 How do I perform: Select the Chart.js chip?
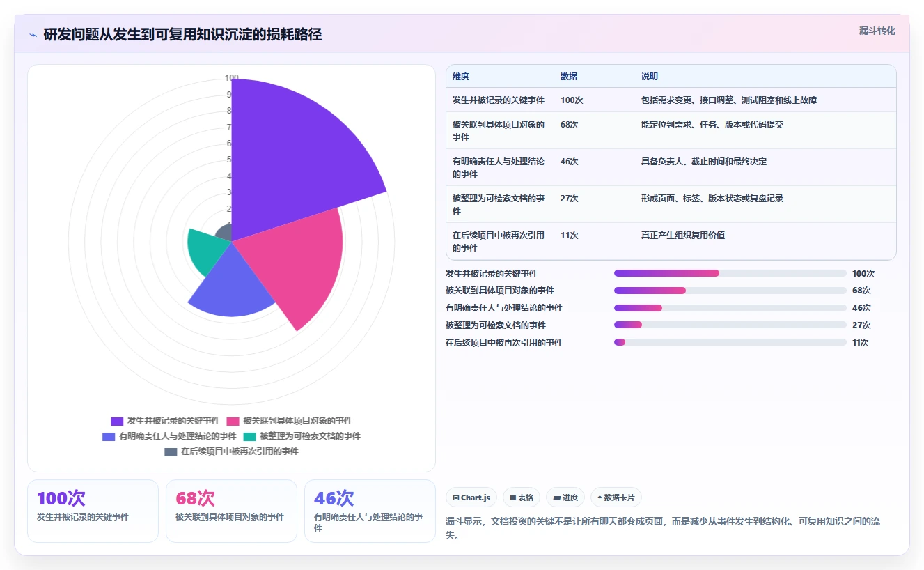tap(471, 498)
